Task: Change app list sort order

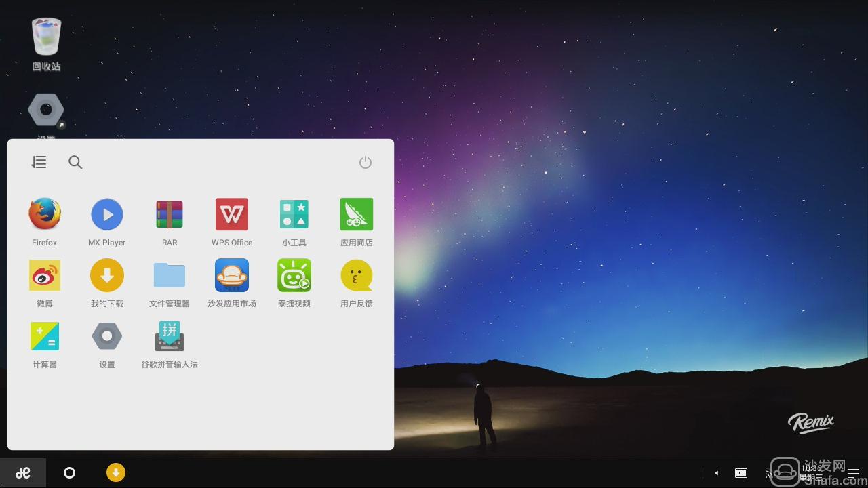Action: click(x=39, y=162)
